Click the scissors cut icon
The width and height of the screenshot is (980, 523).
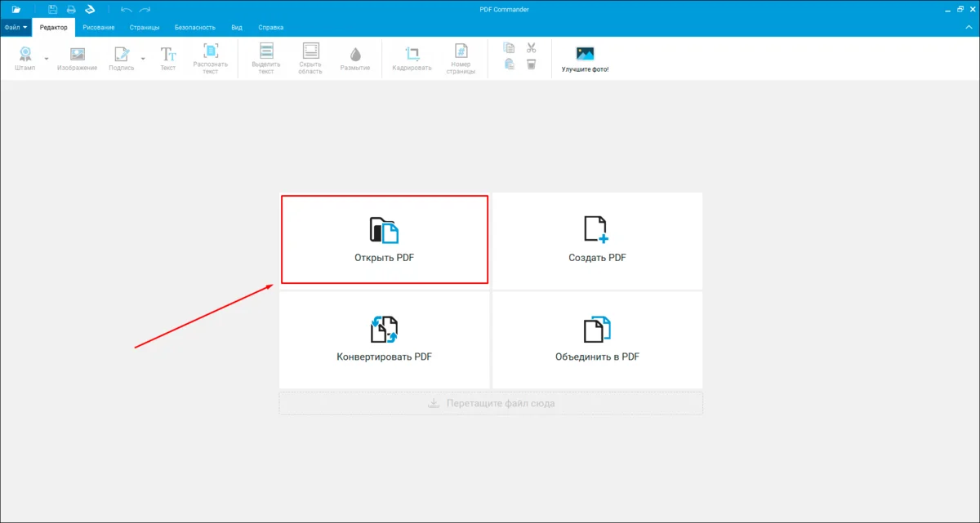(x=531, y=48)
